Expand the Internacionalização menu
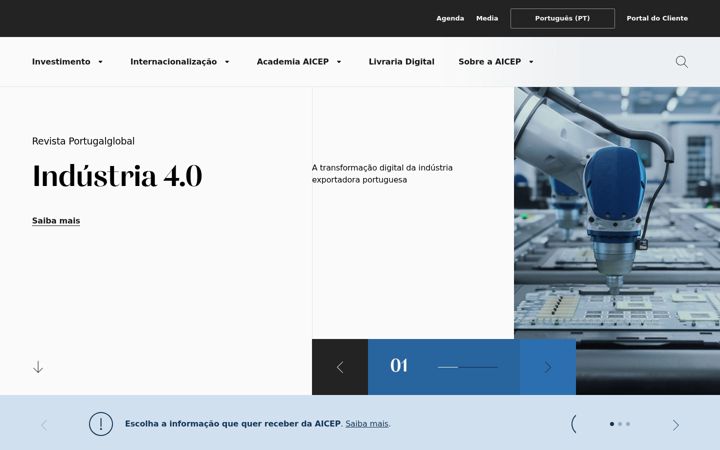Viewport: 720px width, 450px height. pos(180,62)
